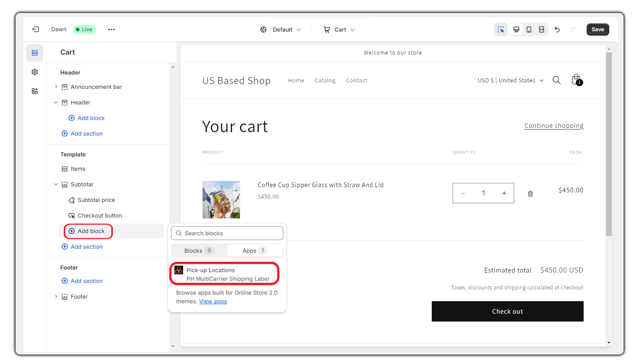Click the Items section icon
The height and width of the screenshot is (364, 637).
click(65, 169)
